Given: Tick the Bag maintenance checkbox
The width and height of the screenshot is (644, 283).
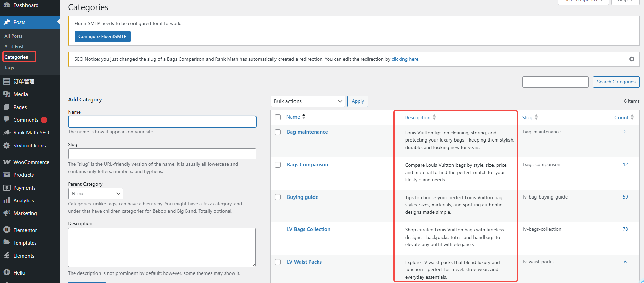Looking at the screenshot, I should 278,132.
